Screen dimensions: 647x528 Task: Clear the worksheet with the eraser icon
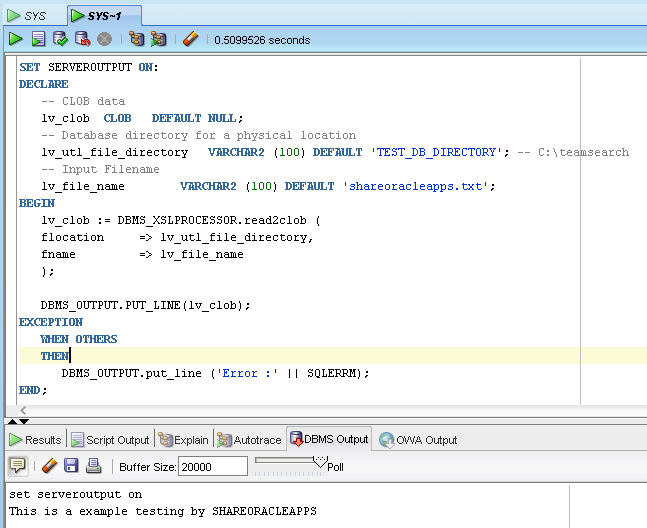190,39
